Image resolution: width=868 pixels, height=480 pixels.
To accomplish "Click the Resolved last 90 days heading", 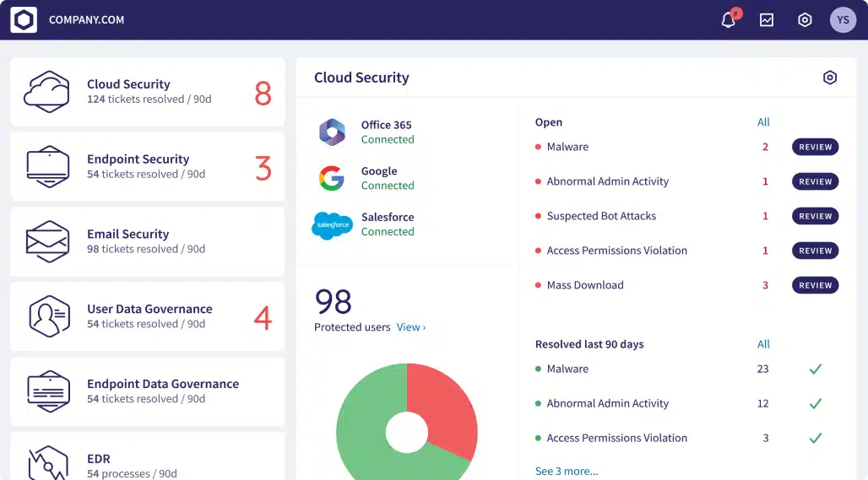I will [589, 344].
